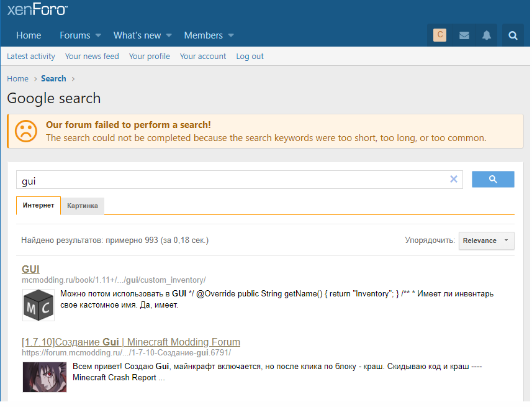Click the anime avatar result thumbnail

36,377
